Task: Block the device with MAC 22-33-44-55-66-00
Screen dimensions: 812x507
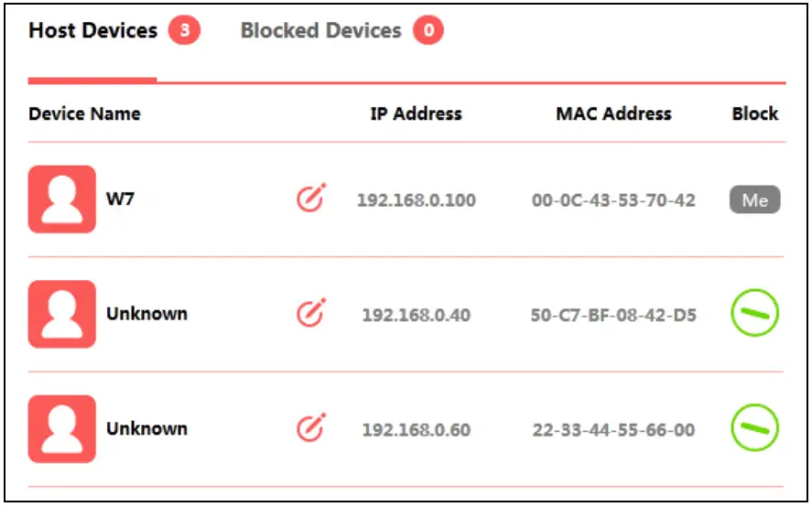Action: tap(754, 428)
